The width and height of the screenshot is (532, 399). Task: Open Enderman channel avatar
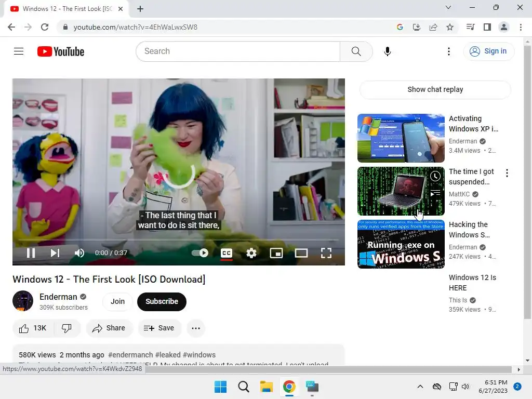(x=23, y=301)
